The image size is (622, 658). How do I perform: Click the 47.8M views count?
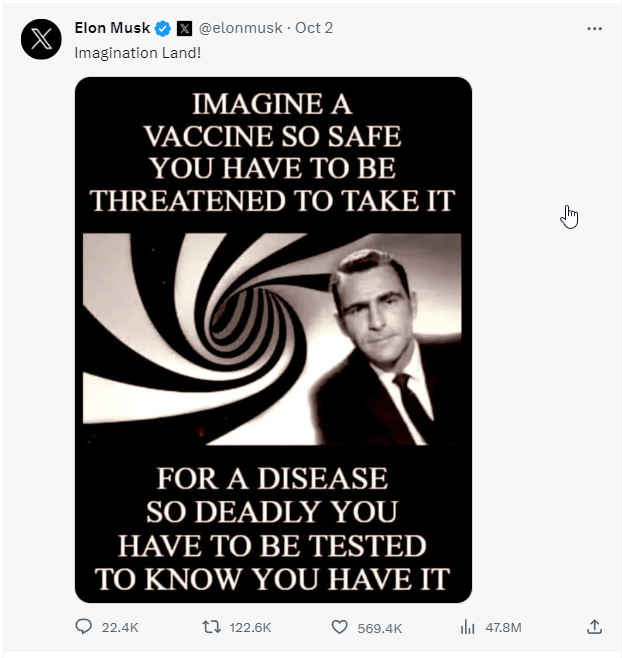[504, 627]
